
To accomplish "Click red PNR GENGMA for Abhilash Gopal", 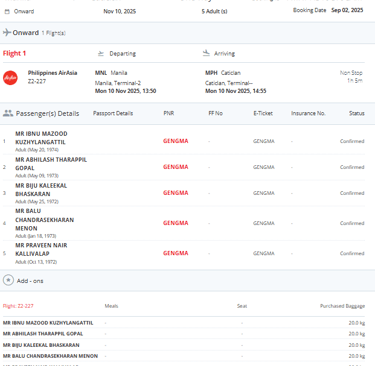I will coord(176,167).
